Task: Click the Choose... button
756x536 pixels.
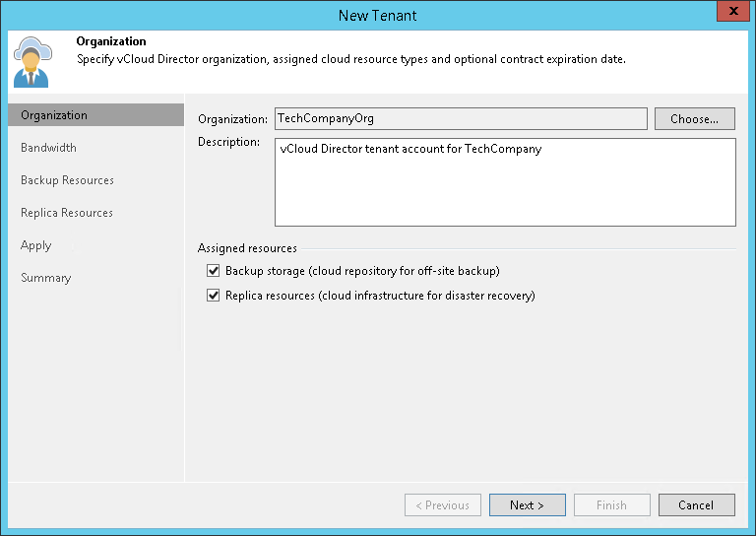Action: pyautogui.click(x=694, y=118)
